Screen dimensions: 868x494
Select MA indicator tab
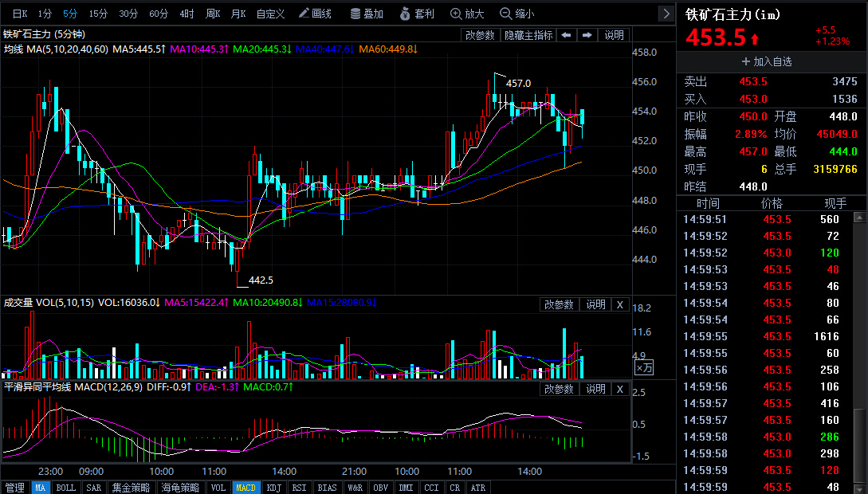[x=41, y=488]
